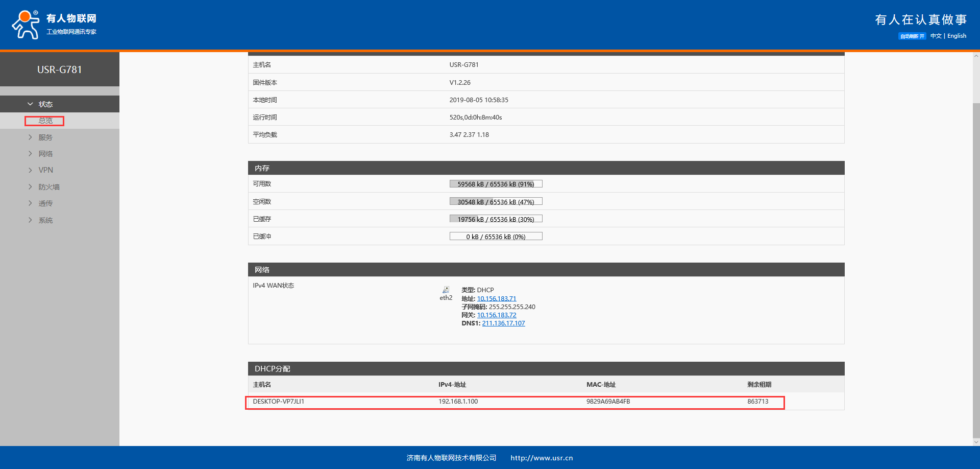Collapse the 状态 menu section
980x469 pixels.
(45, 104)
